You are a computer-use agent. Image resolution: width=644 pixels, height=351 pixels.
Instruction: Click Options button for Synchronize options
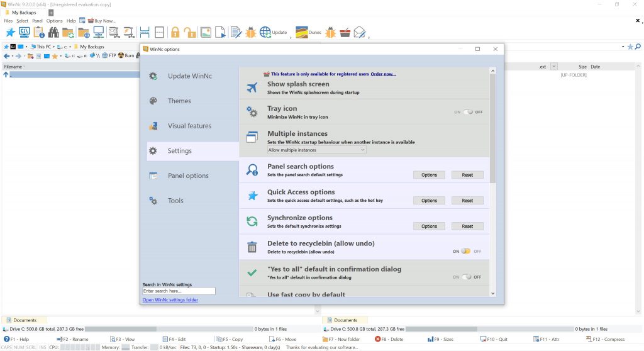pos(429,226)
